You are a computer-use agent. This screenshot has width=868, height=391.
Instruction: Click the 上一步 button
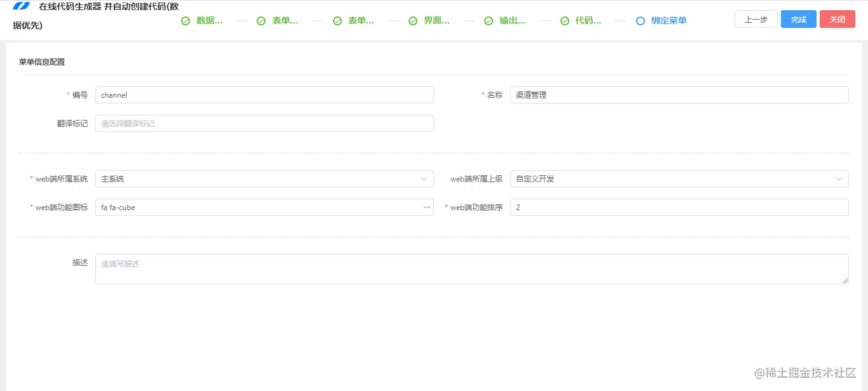(756, 19)
